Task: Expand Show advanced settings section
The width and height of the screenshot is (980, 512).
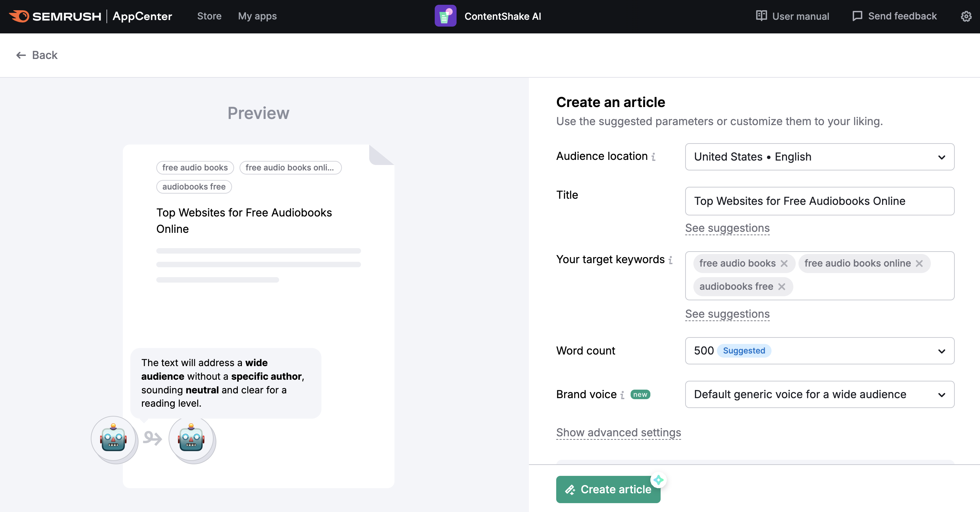Action: pyautogui.click(x=618, y=432)
